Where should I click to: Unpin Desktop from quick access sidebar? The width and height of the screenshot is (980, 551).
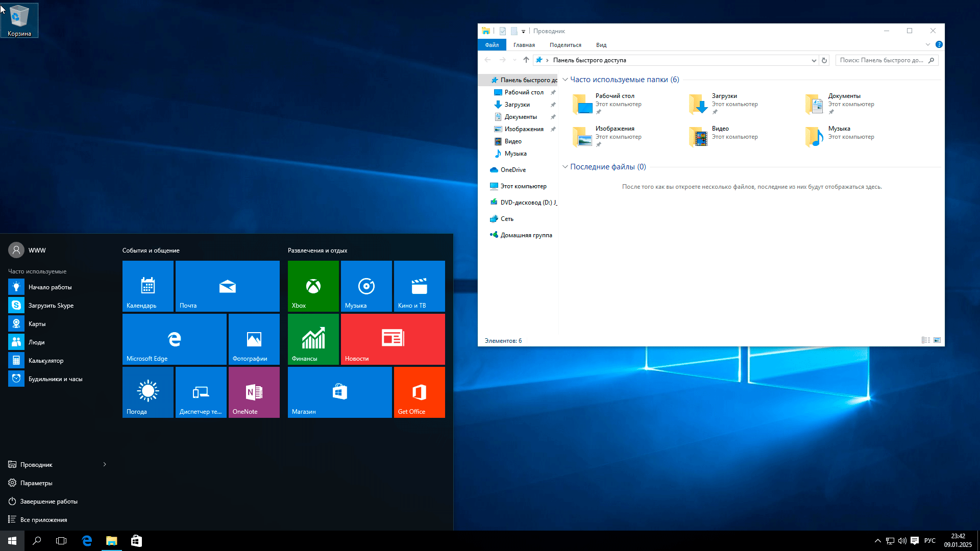point(553,92)
